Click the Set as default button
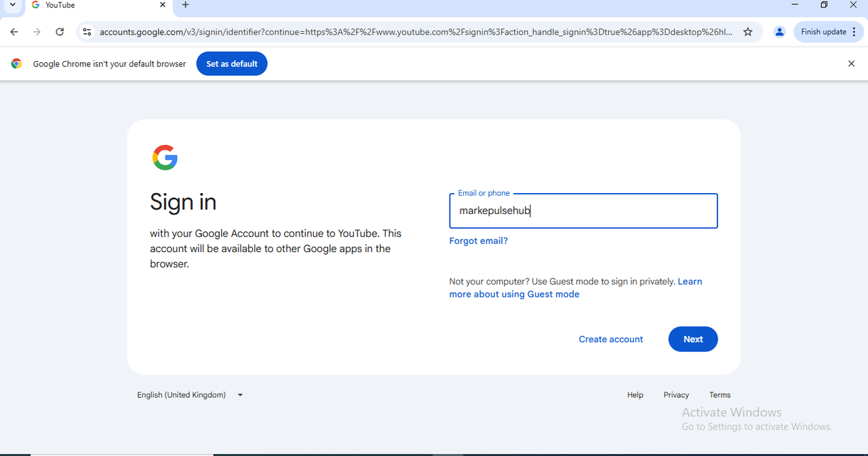The image size is (868, 456). click(x=232, y=64)
